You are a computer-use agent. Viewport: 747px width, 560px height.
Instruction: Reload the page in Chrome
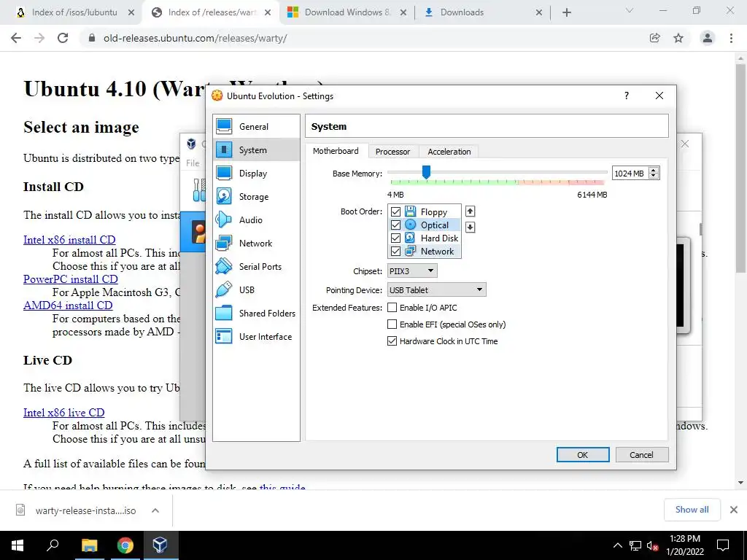point(63,38)
